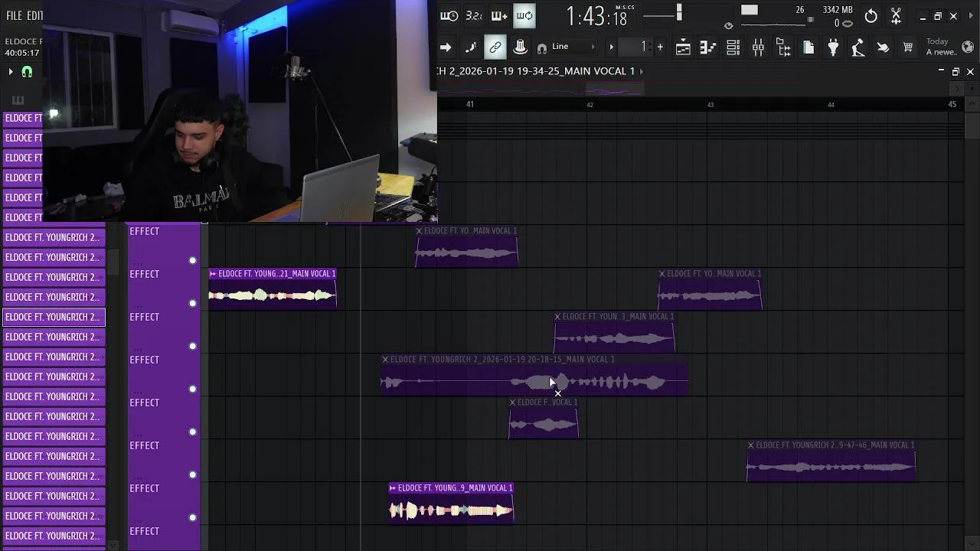Open the shopping cart content library
980x551 pixels.
pyautogui.click(x=908, y=47)
